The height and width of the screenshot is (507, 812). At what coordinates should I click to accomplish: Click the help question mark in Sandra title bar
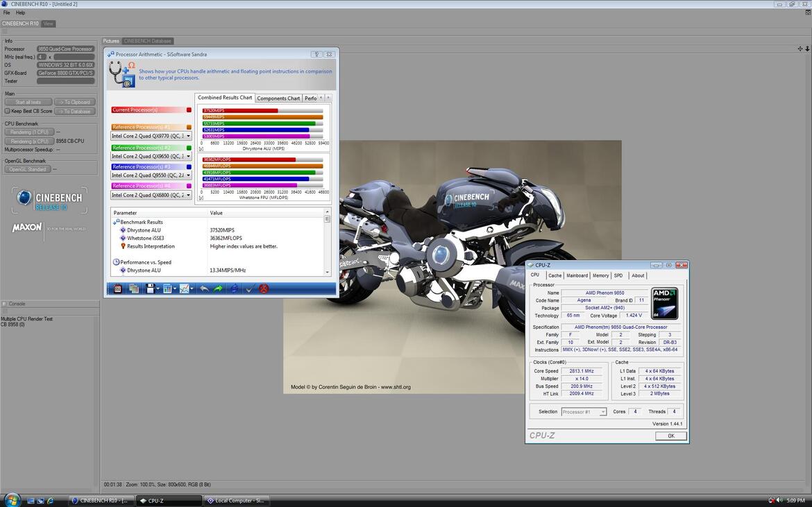(x=317, y=54)
